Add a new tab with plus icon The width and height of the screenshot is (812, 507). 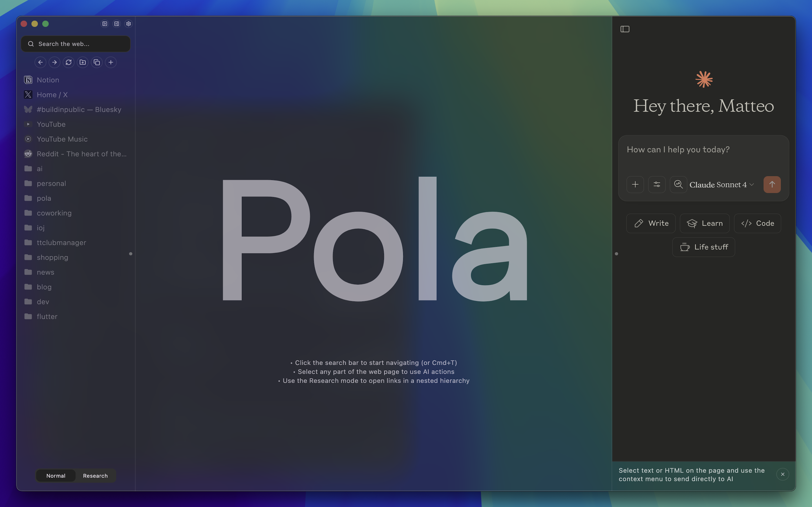(x=111, y=62)
